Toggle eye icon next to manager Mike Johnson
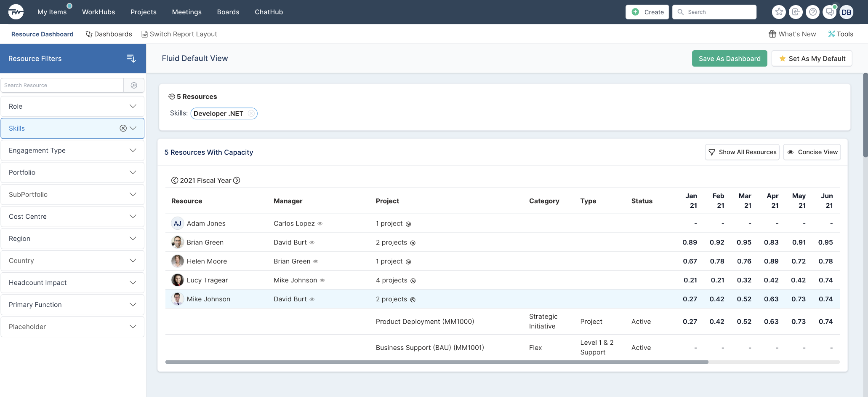This screenshot has height=397, width=868. 322,281
